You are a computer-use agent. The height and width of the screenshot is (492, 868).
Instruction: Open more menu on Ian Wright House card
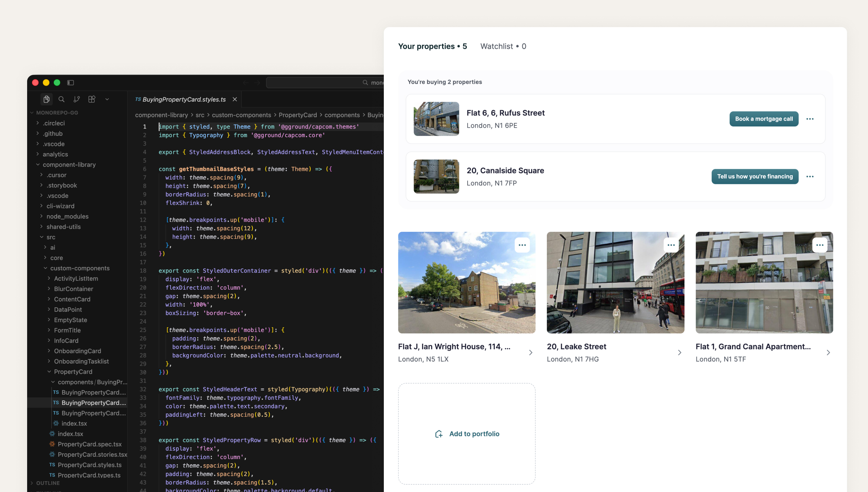[522, 245]
